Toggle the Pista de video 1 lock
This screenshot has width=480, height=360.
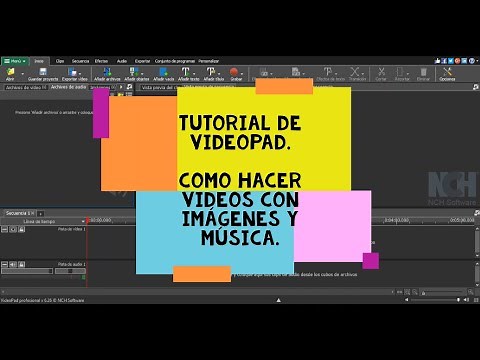click(21, 229)
